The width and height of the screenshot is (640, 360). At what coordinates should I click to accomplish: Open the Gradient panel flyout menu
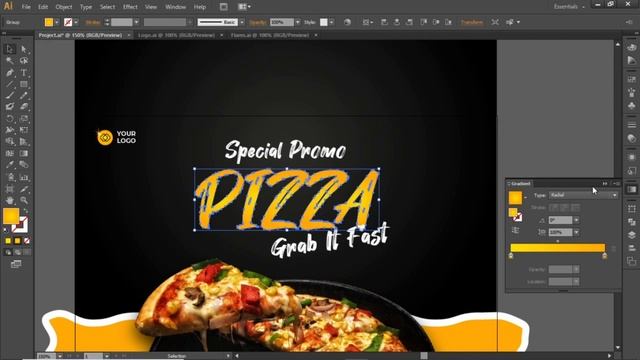[616, 184]
